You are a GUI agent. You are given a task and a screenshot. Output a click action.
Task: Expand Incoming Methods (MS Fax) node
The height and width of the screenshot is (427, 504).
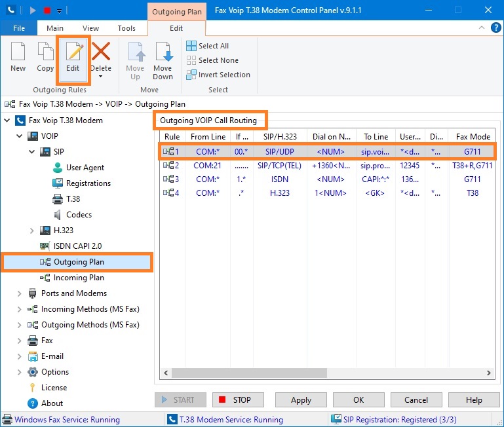(x=19, y=309)
